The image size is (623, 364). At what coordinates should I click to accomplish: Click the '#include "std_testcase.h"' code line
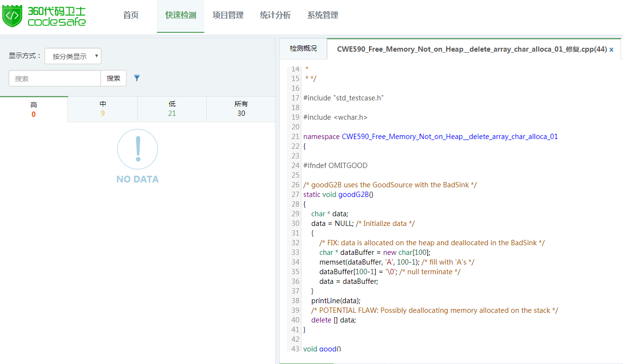pos(343,98)
